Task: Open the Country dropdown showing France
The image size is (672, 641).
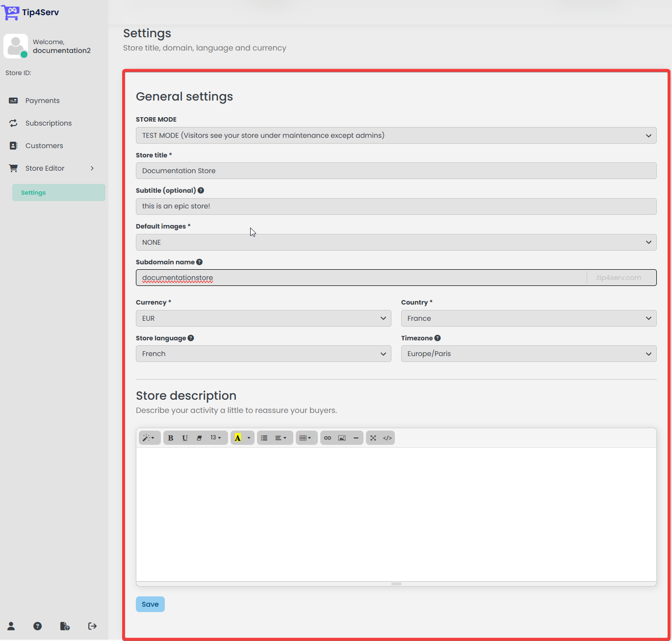Action: point(529,318)
